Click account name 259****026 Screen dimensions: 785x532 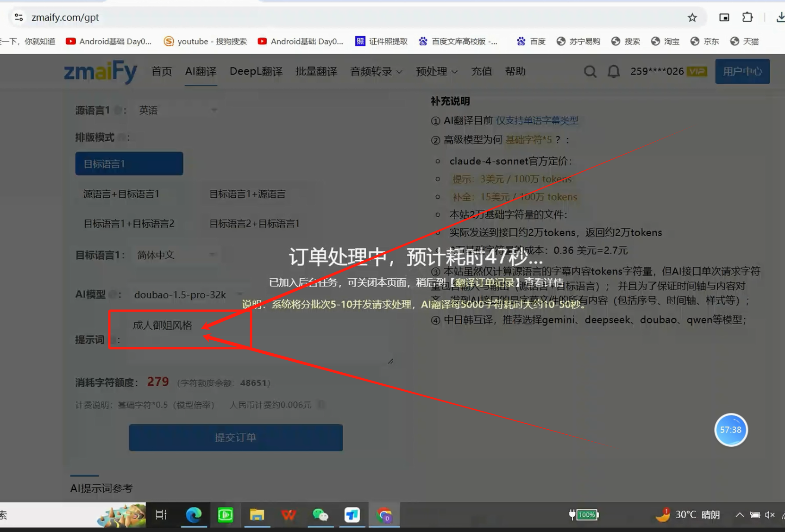tap(657, 71)
